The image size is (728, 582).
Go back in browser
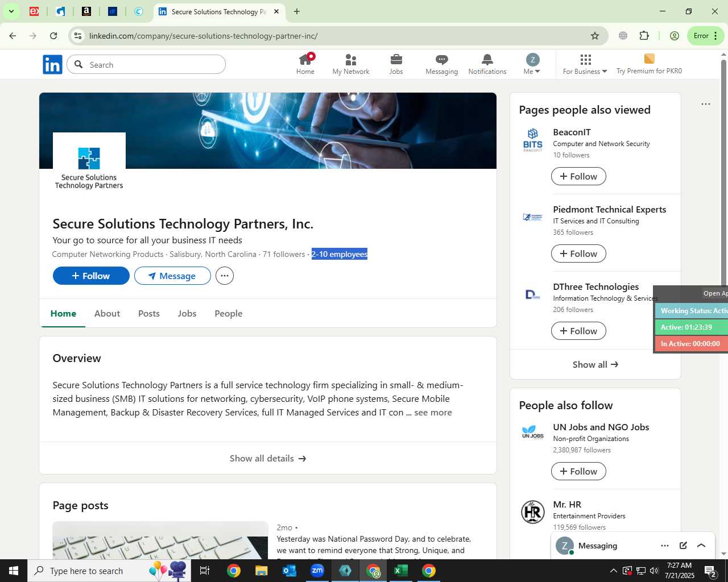click(x=13, y=36)
